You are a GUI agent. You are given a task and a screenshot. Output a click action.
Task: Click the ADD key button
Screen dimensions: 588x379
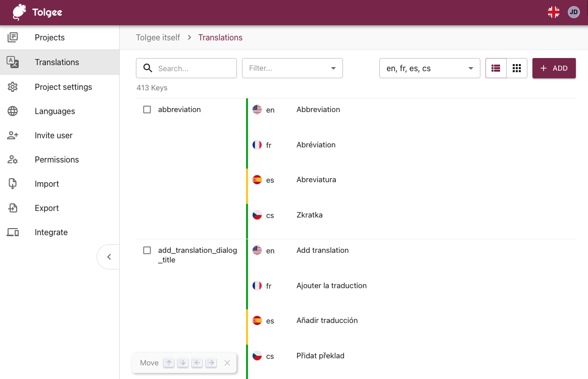tap(554, 68)
